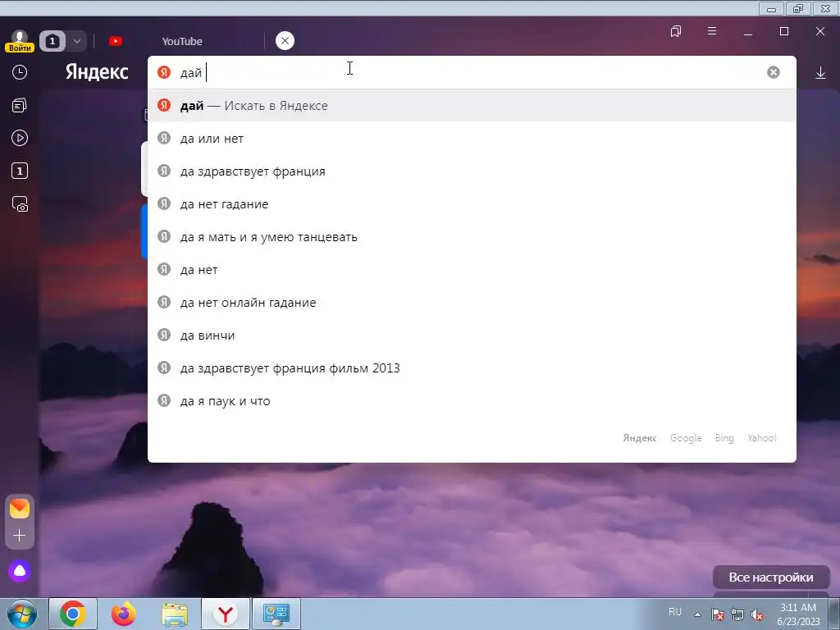The image size is (840, 630).
Task: Pick 'да здравствует франция фильм 2013' suggestion
Action: pos(472,368)
